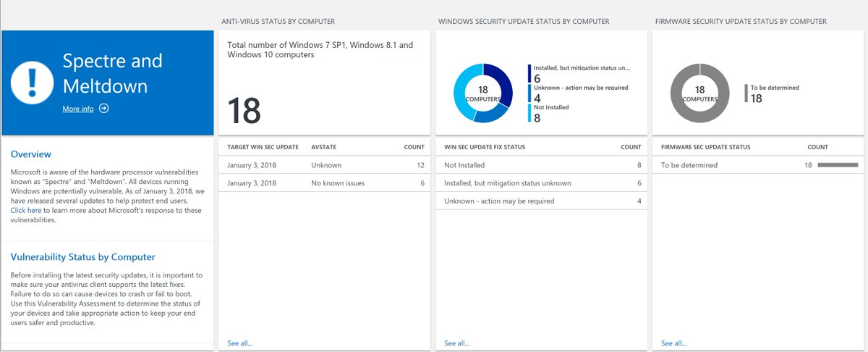Select the Not Installed table row
The image size is (868, 352).
(542, 165)
